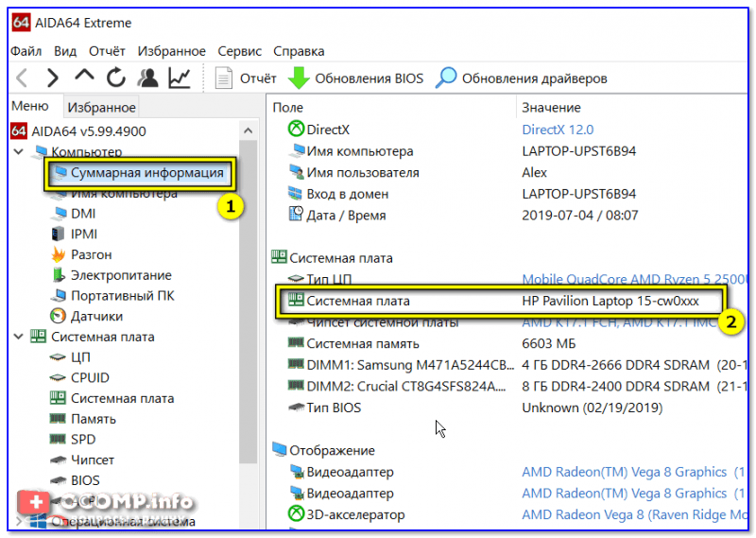756x538 pixels.
Task: Open the Вид menu
Action: (65, 51)
